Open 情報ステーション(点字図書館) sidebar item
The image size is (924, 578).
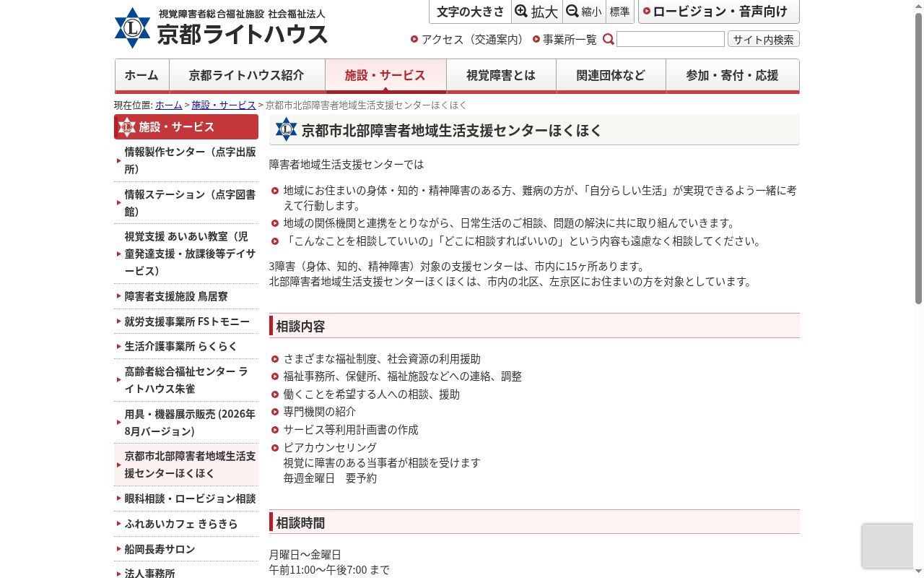tap(186, 203)
